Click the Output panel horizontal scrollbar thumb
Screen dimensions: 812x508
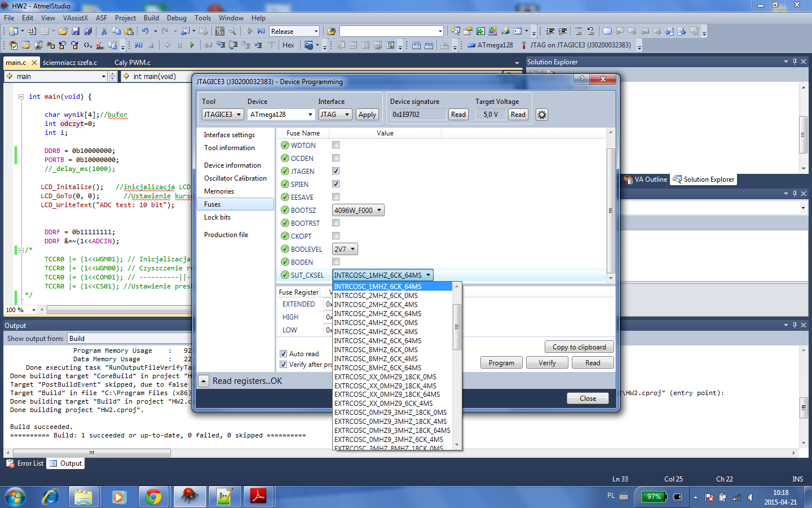[92, 453]
